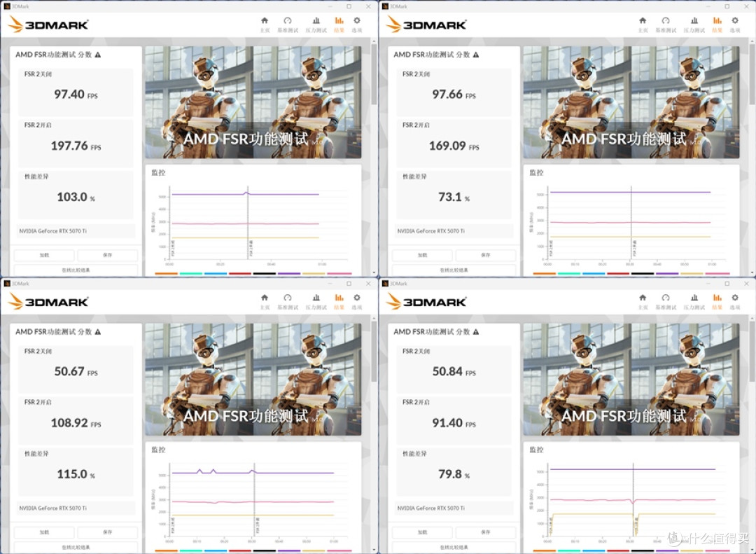Click the 97.40 FPS score value

pos(76,94)
